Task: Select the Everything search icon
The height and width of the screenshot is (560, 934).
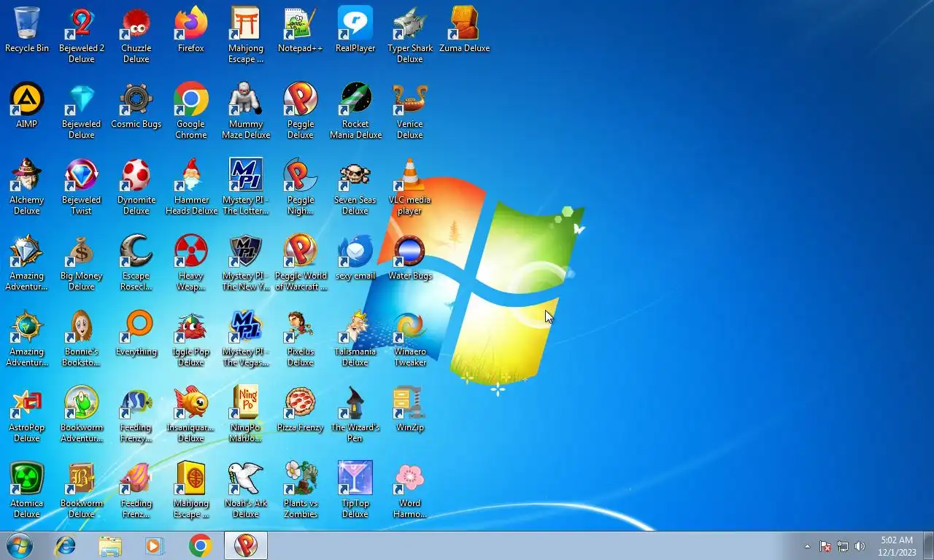Action: (x=136, y=333)
